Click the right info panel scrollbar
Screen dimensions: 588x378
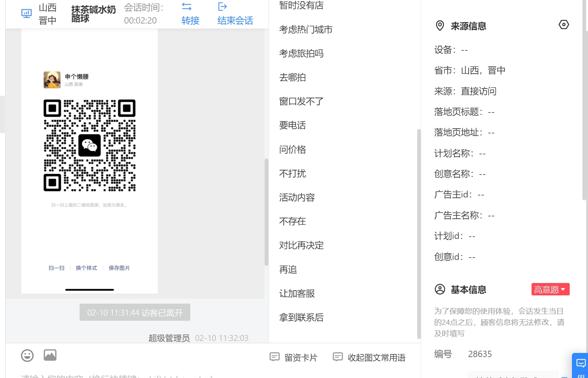click(x=584, y=101)
